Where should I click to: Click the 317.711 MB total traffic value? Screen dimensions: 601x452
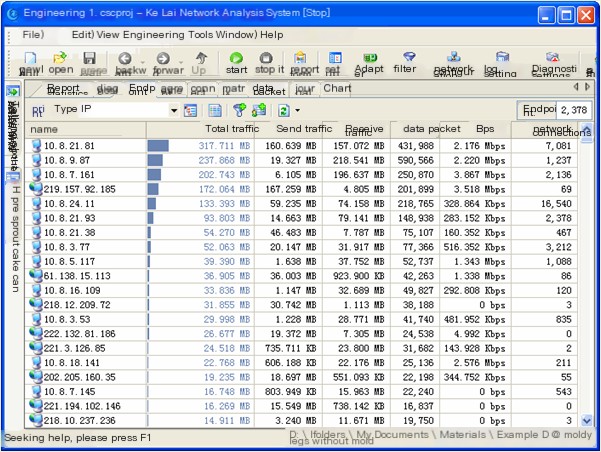point(224,146)
